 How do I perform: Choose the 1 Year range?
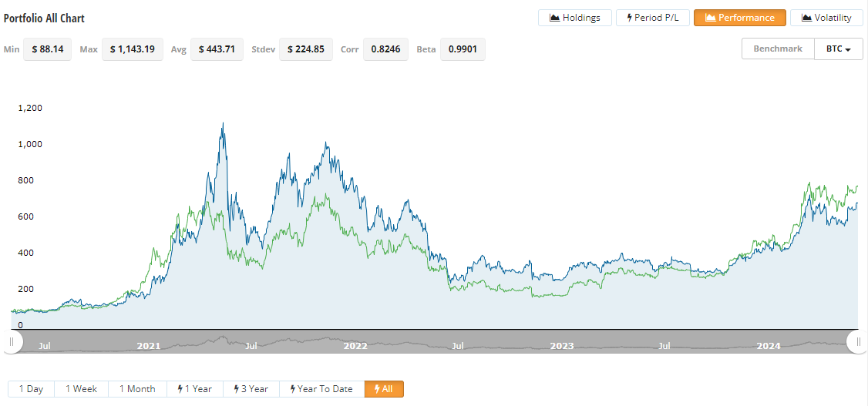tap(194, 389)
